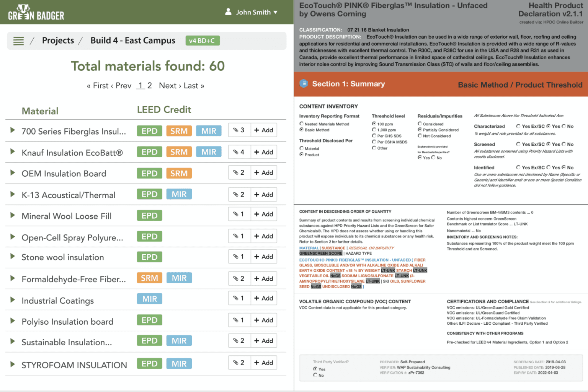Click the CONTENT INVENTORY heading

click(x=328, y=106)
